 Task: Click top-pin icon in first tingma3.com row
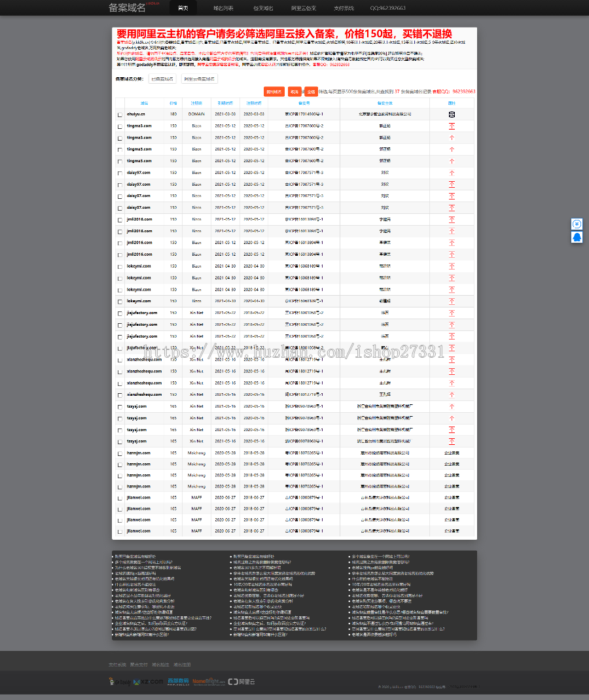point(452,126)
